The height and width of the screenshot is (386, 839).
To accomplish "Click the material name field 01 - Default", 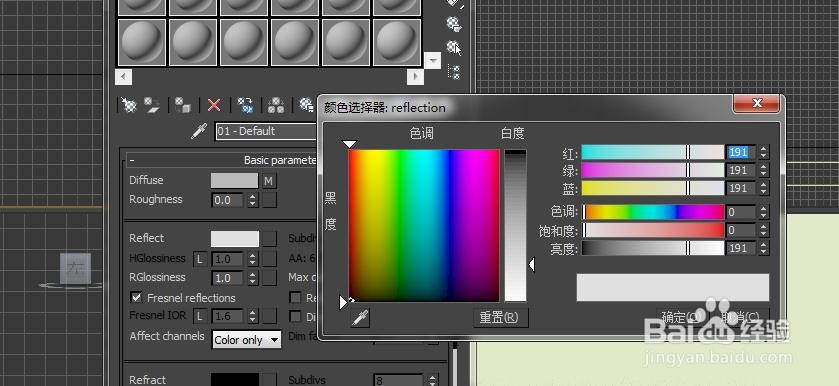I will [x=266, y=131].
